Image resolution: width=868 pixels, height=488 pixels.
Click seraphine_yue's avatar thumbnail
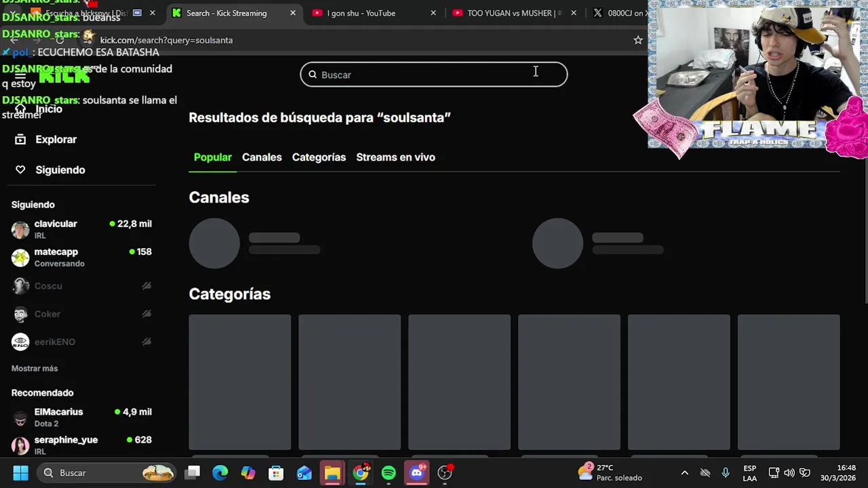pyautogui.click(x=20, y=445)
